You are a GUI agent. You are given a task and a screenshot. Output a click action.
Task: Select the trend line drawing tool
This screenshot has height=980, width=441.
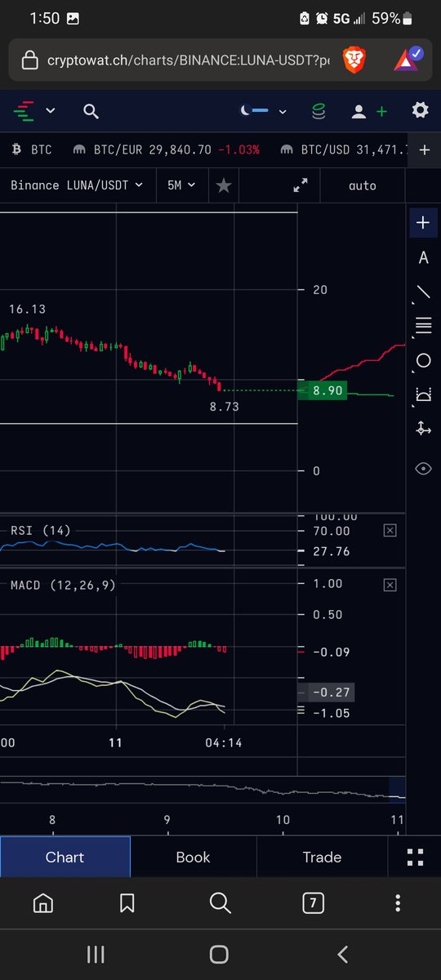(423, 292)
